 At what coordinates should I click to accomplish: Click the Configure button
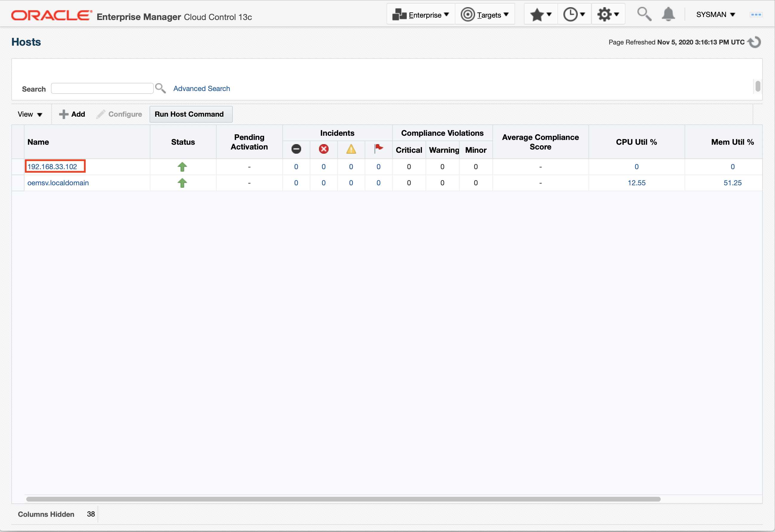pyautogui.click(x=119, y=114)
